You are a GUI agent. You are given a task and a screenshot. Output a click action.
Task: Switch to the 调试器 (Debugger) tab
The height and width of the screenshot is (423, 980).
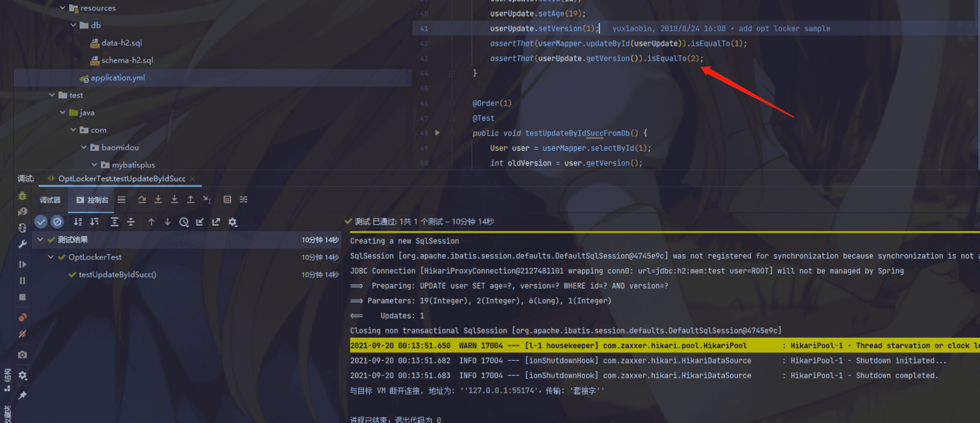coord(50,200)
